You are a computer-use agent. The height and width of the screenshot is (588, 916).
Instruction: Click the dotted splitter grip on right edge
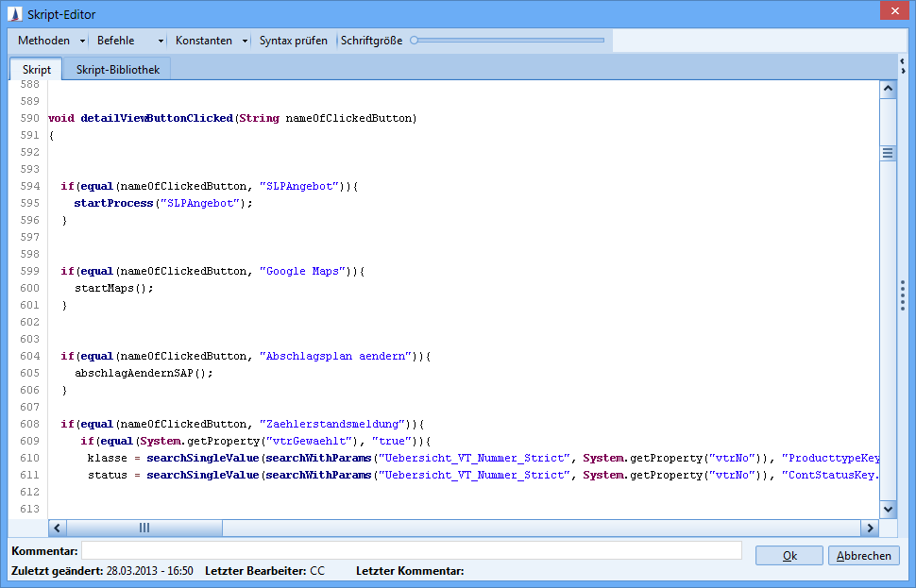click(903, 295)
